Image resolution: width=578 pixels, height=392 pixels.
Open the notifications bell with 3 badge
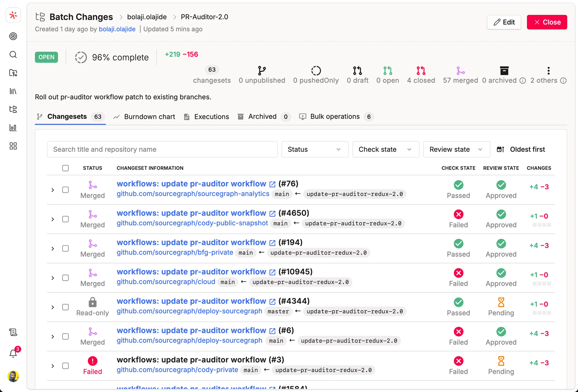(13, 353)
